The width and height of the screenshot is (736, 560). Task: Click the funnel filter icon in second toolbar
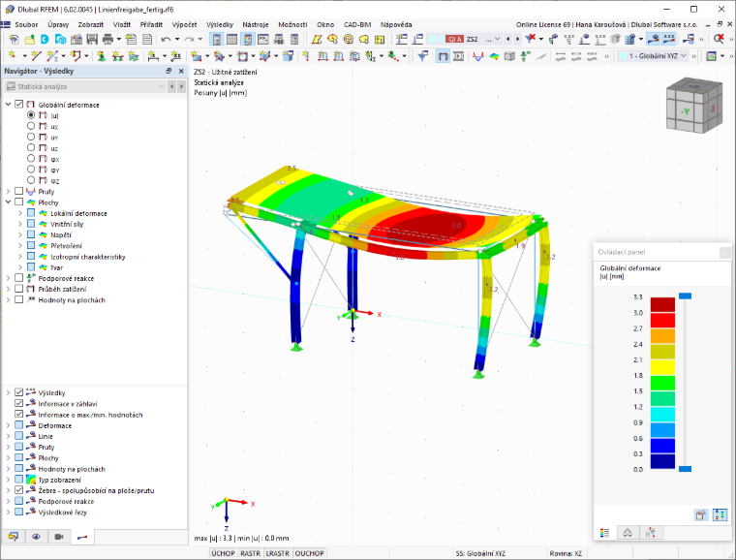point(423,56)
